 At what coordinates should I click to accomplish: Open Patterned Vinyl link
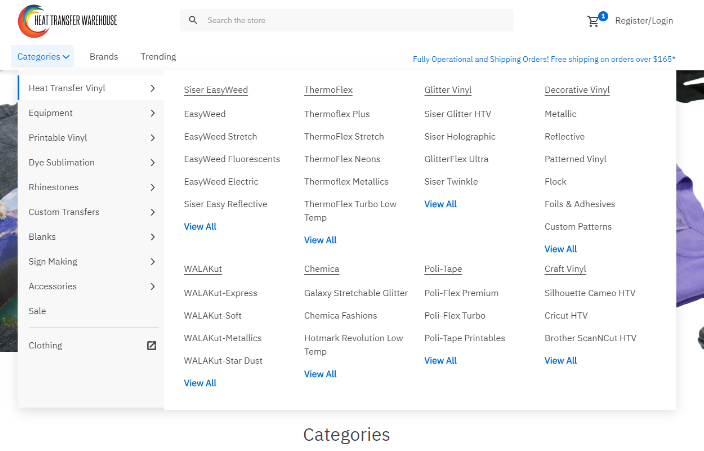pyautogui.click(x=575, y=159)
